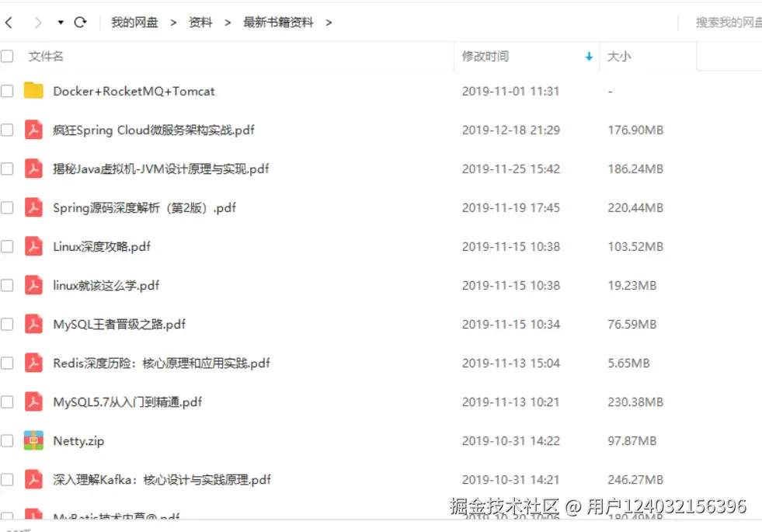This screenshot has height=532, width=762.
Task: Sort files by clicking the 大小 column header
Action: pyautogui.click(x=618, y=56)
